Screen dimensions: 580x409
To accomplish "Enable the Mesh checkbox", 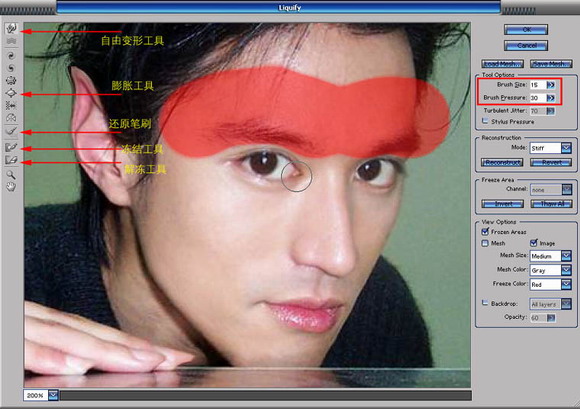I will tap(485, 243).
